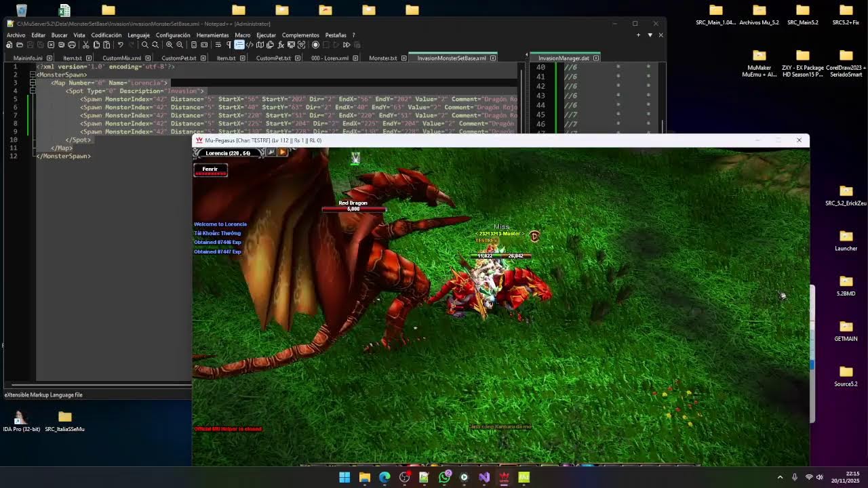Screen dimensions: 868x488
Task: Open the Lenguaje menu
Action: tap(138, 35)
